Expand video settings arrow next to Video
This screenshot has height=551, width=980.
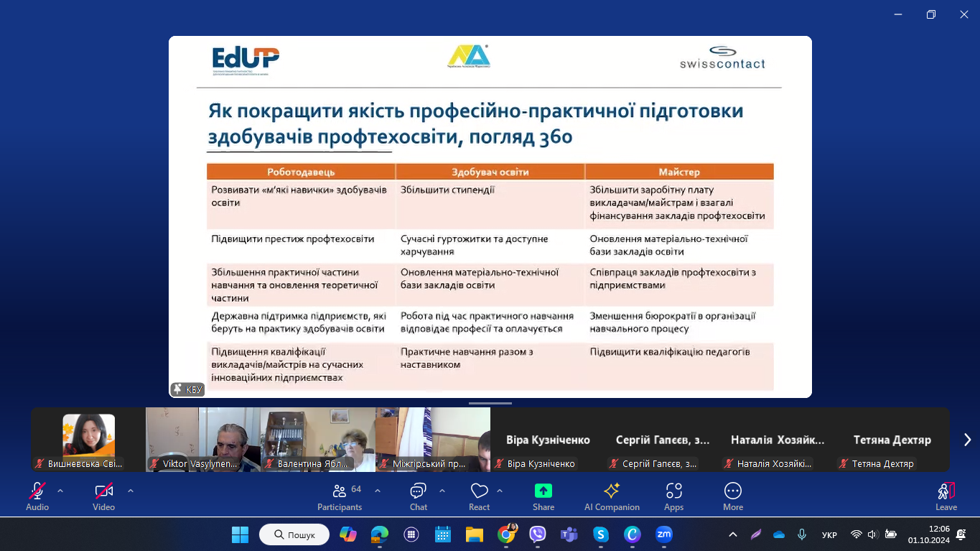point(130,491)
